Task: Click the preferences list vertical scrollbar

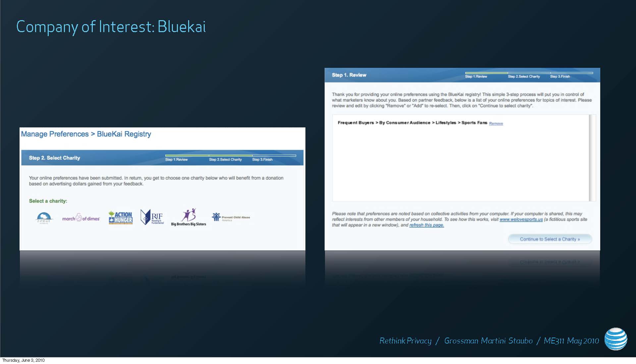Action: tap(592, 158)
